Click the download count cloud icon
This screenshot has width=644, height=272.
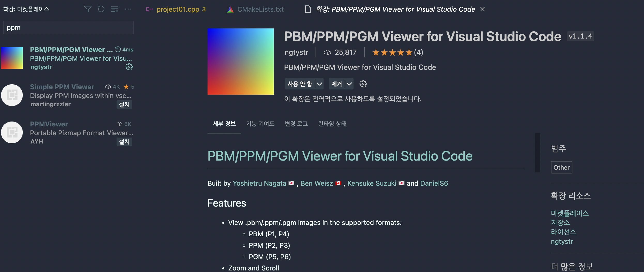click(x=327, y=52)
